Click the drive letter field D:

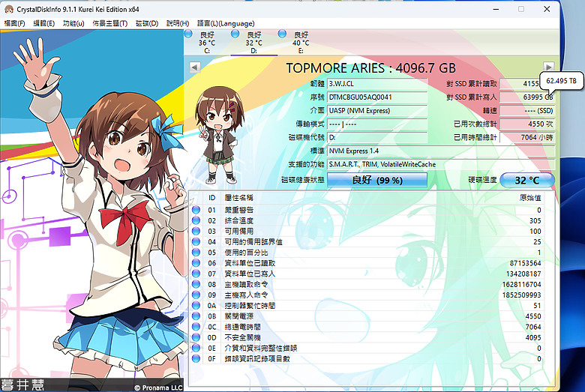pos(377,138)
